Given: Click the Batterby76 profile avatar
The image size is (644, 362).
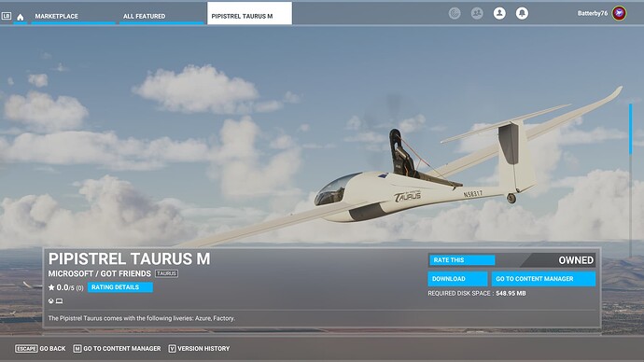Looking at the screenshot, I should click(x=619, y=13).
